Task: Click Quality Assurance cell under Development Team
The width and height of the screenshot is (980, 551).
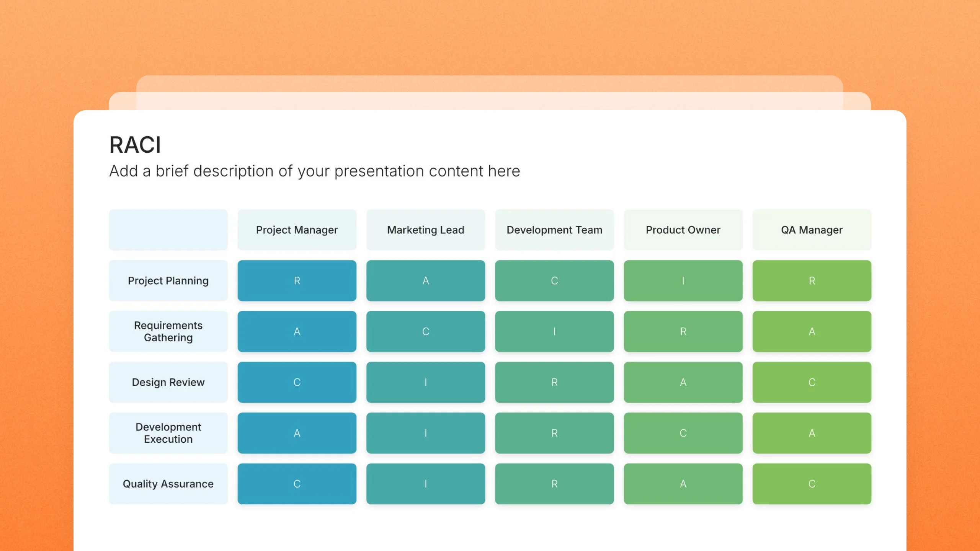Action: pyautogui.click(x=554, y=484)
